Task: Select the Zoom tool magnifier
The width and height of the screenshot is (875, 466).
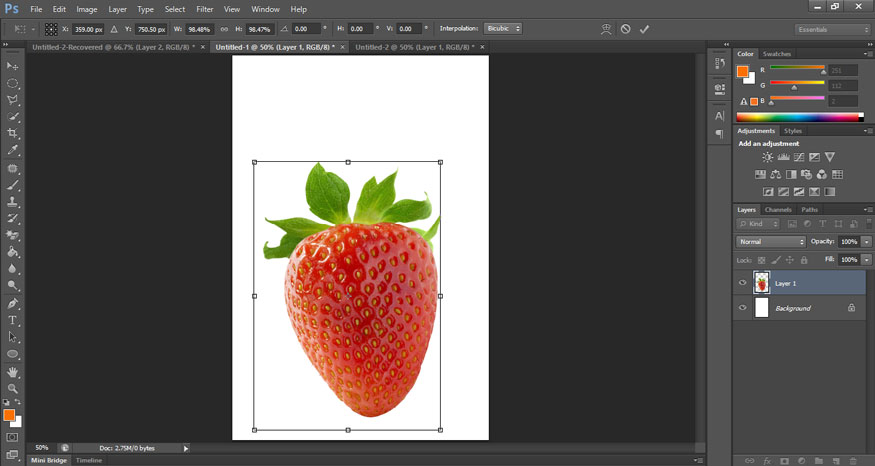Action: point(13,388)
